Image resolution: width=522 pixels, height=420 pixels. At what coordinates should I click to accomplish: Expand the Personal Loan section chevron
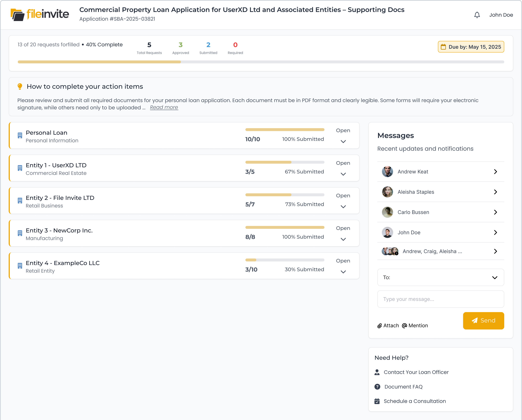pyautogui.click(x=343, y=142)
